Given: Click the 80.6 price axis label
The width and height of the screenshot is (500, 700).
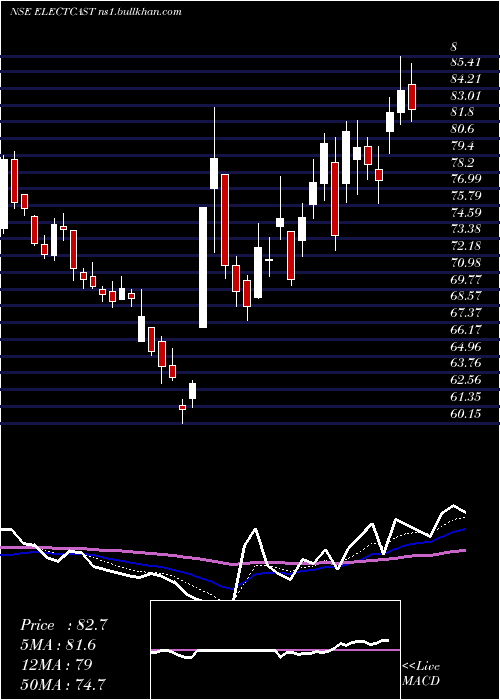Looking at the screenshot, I should pyautogui.click(x=463, y=129).
